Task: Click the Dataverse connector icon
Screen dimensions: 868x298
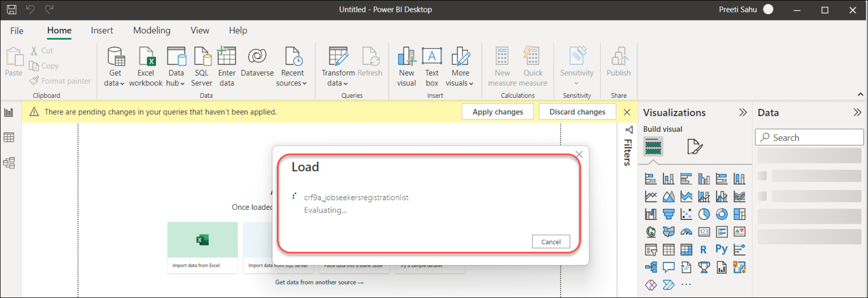Action: [x=257, y=57]
